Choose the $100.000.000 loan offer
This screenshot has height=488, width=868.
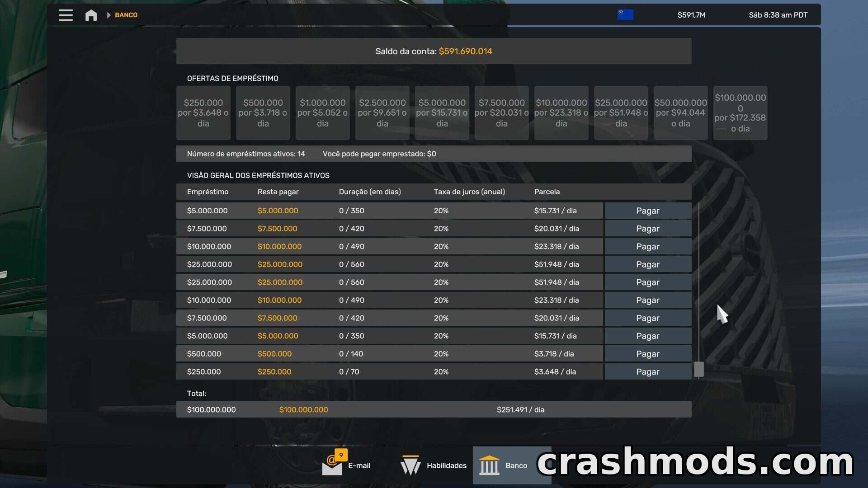click(741, 113)
